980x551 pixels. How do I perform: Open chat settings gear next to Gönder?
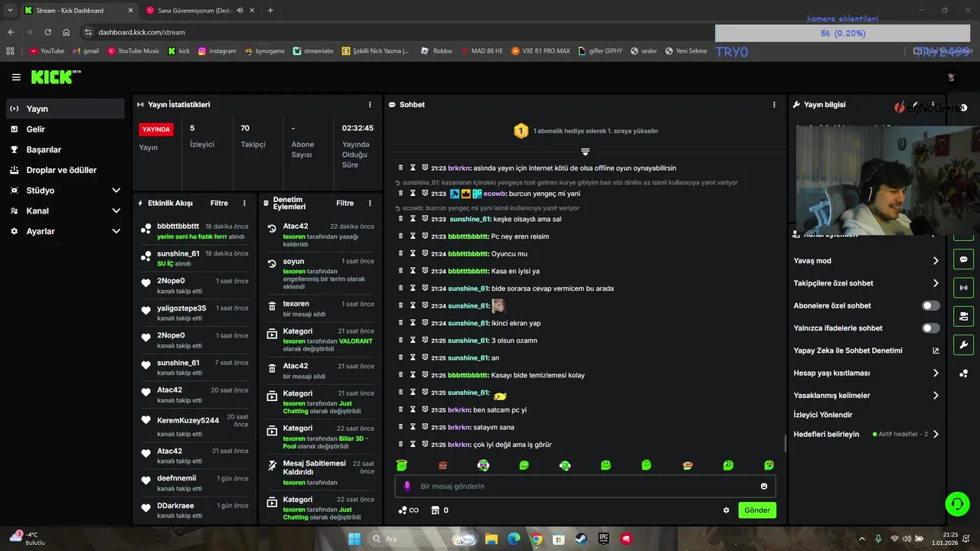click(x=726, y=510)
